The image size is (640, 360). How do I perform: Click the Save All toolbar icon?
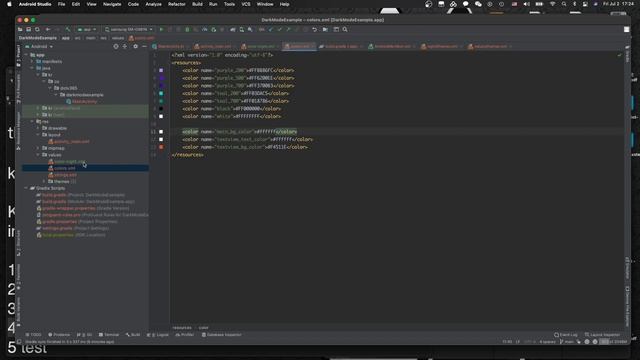pyautogui.click(x=29, y=29)
